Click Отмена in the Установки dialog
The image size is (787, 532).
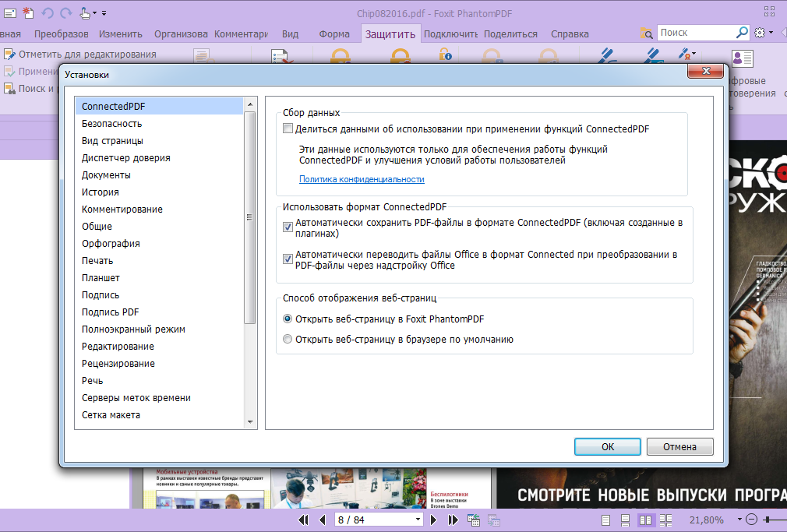pos(680,446)
